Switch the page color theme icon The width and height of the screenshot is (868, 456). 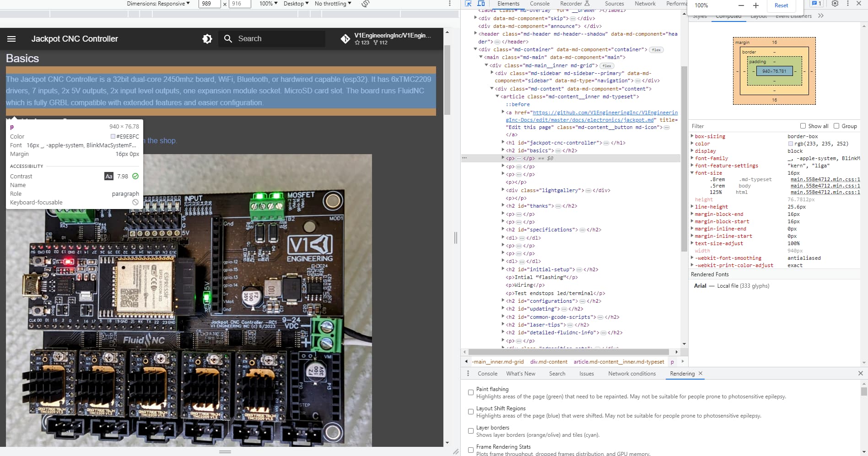point(207,39)
